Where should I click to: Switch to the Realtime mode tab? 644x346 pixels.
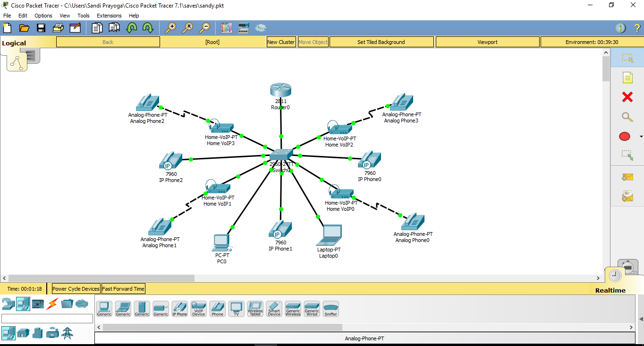(x=610, y=290)
